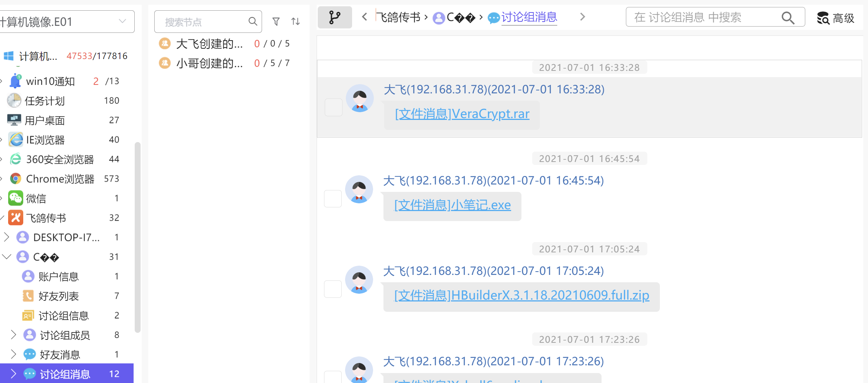Open the HBuilderX.3.1.18.20210609.full.zip link
This screenshot has width=868, height=383.
pyautogui.click(x=521, y=296)
